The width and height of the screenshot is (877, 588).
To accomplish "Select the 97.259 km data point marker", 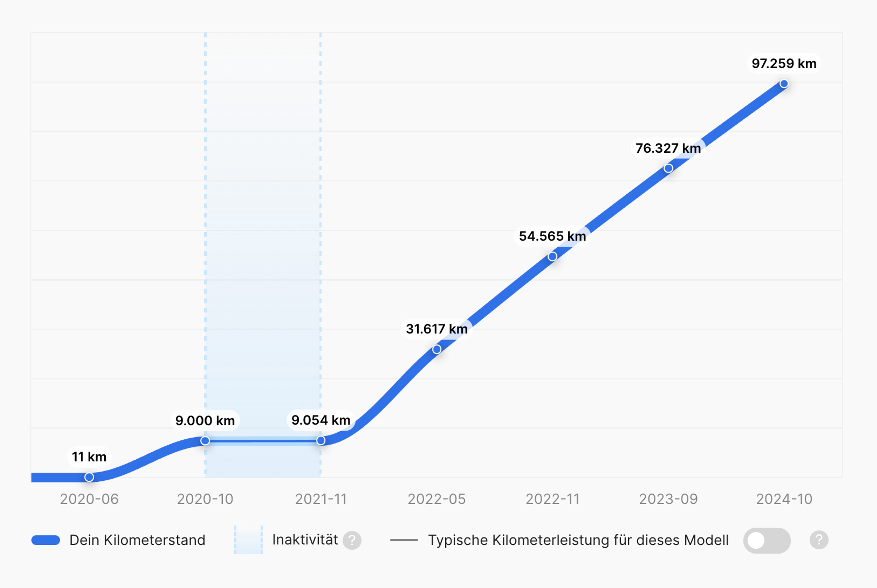I will click(x=784, y=84).
